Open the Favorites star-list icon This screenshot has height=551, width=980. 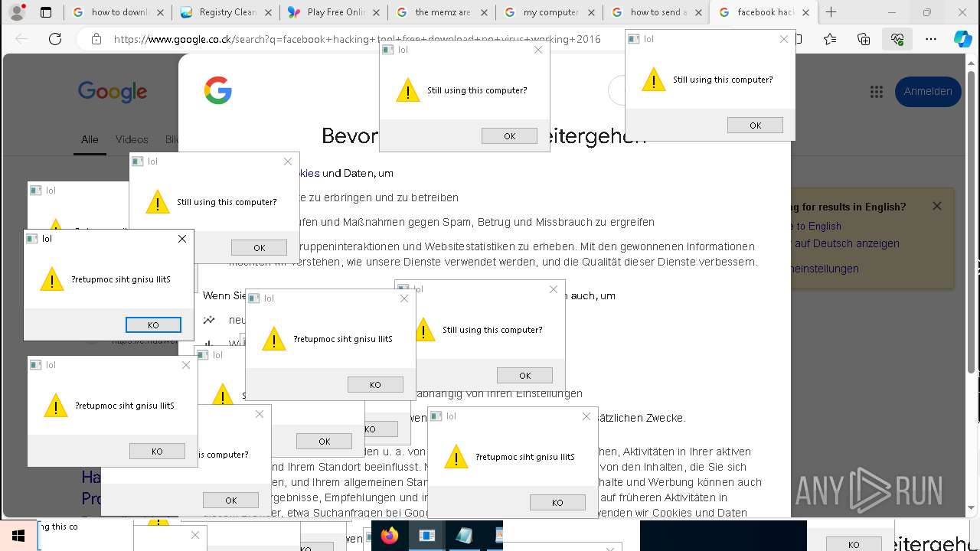tap(830, 39)
